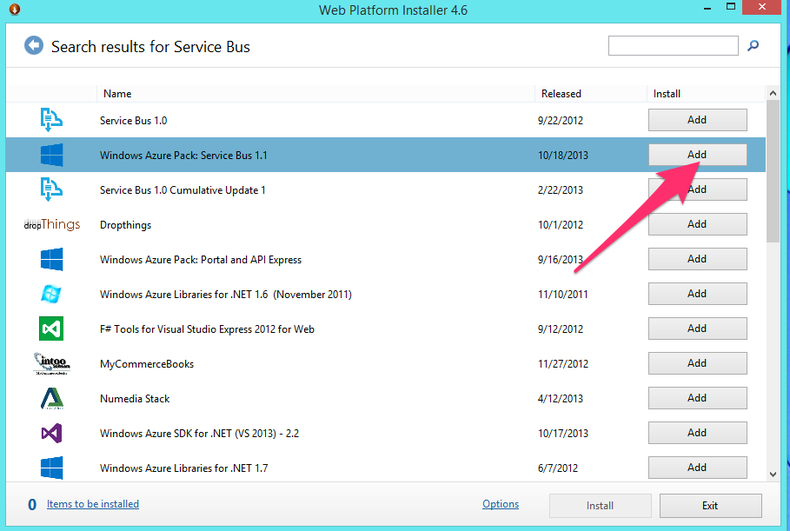Click release date 10/18/2013

coord(563,155)
